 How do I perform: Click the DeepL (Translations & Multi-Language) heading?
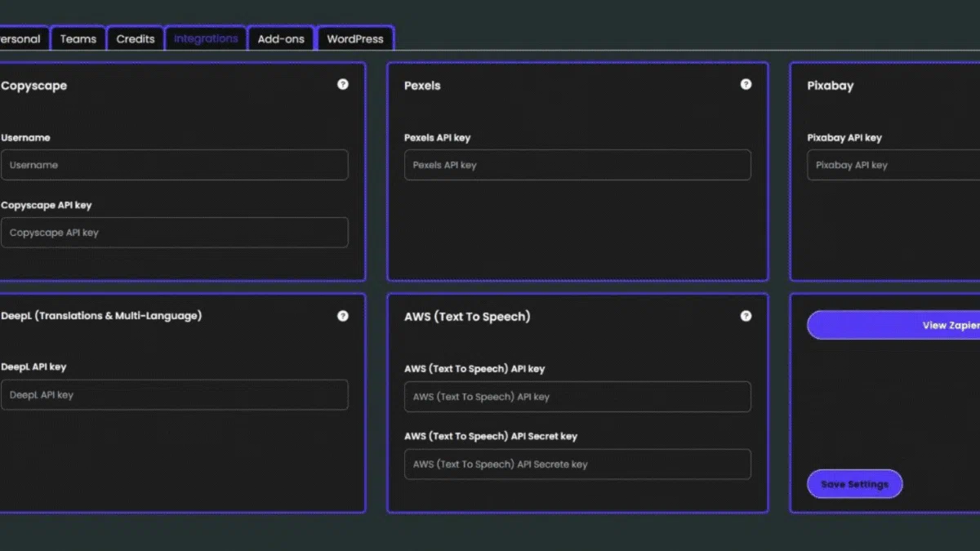pyautogui.click(x=101, y=316)
